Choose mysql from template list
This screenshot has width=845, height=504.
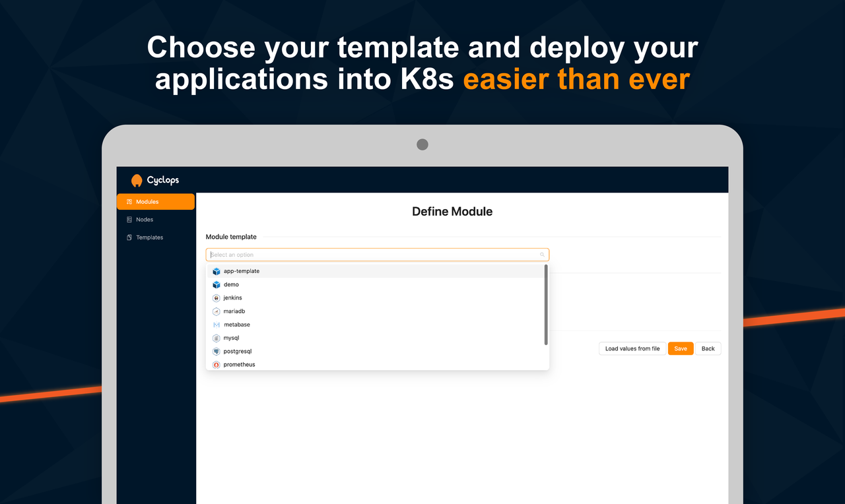coord(375,338)
